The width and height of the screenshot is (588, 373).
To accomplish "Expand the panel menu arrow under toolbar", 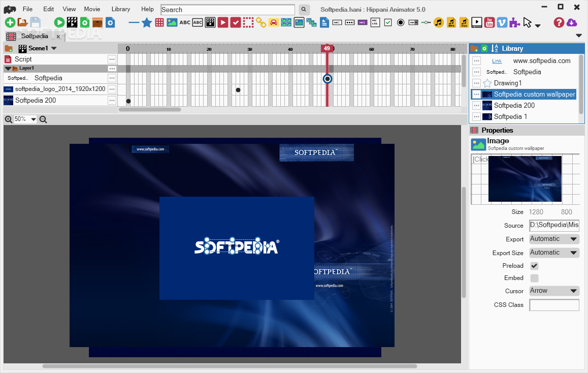I will click(x=579, y=36).
